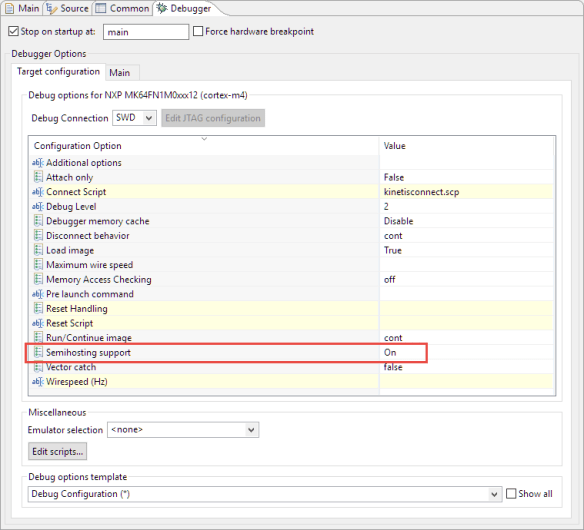Click the Reset Script text icon

click(38, 323)
